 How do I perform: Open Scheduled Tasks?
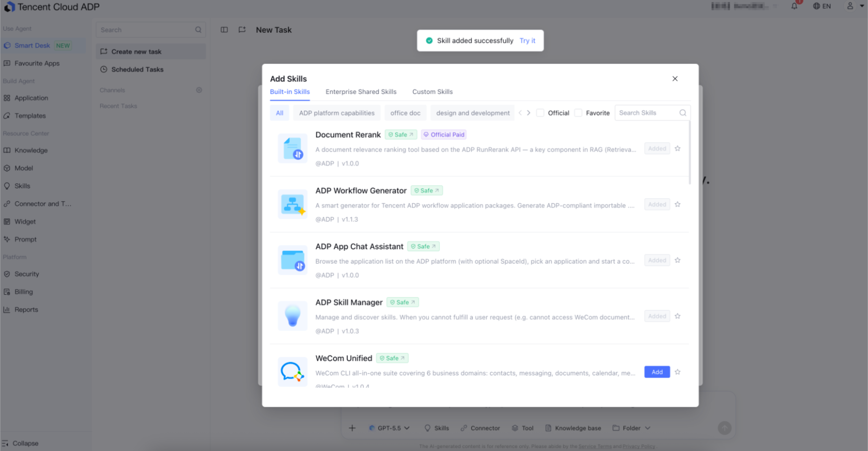[151, 69]
